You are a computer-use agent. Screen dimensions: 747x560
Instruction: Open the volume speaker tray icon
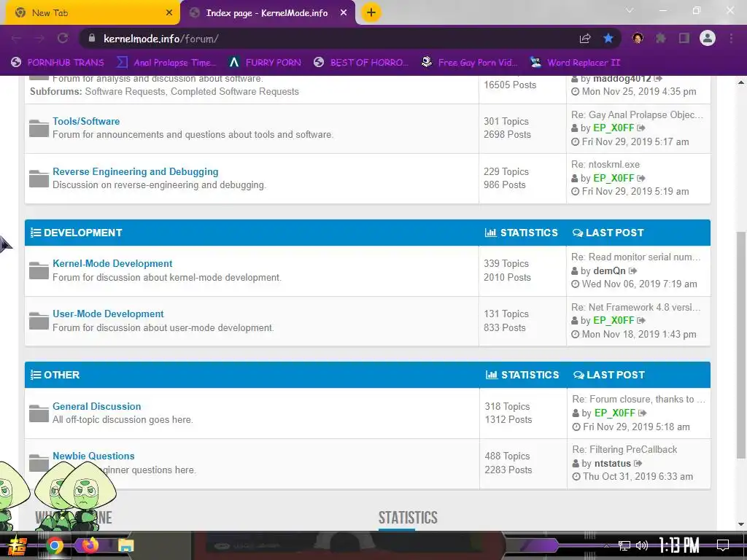[x=642, y=545]
